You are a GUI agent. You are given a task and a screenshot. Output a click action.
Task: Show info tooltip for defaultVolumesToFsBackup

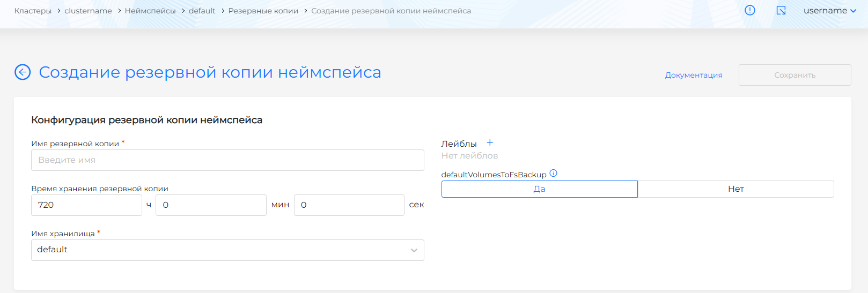(554, 174)
